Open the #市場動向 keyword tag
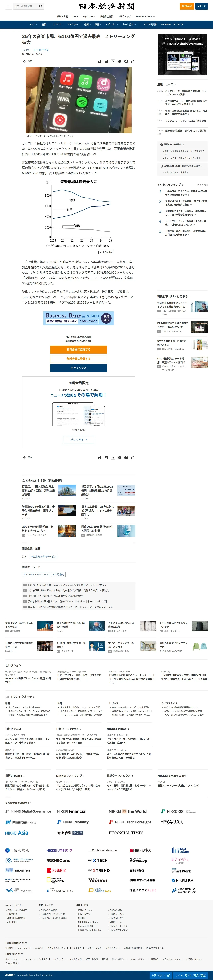Screen dimensions: 213x980 tap(59, 574)
